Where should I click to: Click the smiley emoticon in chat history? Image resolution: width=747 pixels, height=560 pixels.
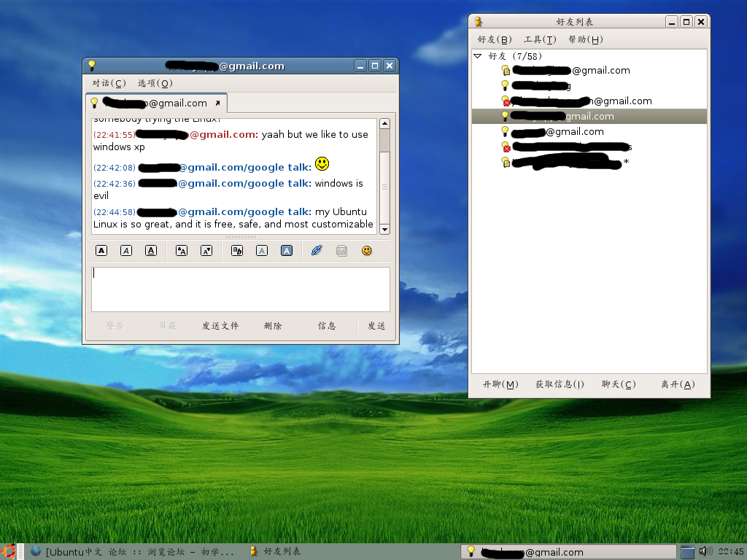322,164
